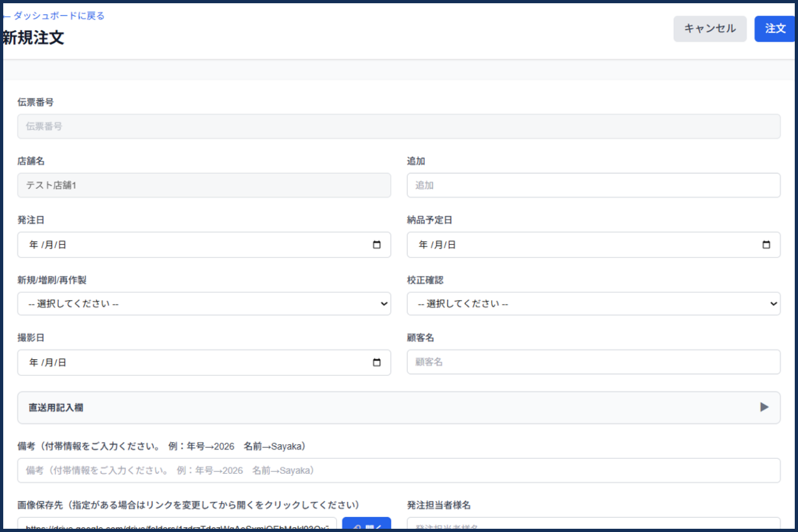Click the 発注日 年/月/日 date text

[x=48, y=244]
